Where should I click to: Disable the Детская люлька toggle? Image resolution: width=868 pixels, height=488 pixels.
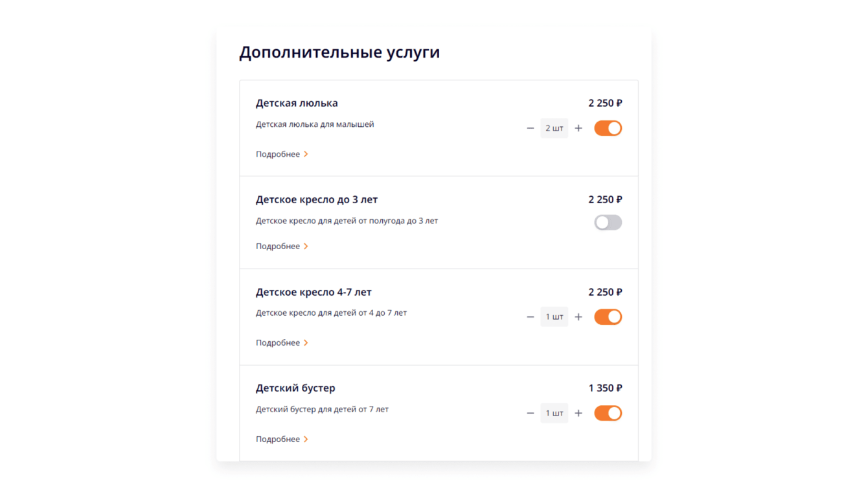608,128
